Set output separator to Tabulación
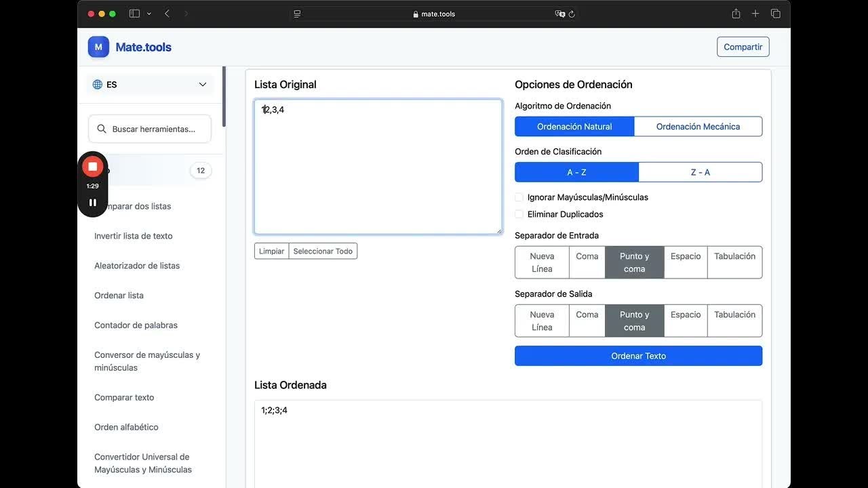Image resolution: width=868 pixels, height=488 pixels. tap(734, 321)
